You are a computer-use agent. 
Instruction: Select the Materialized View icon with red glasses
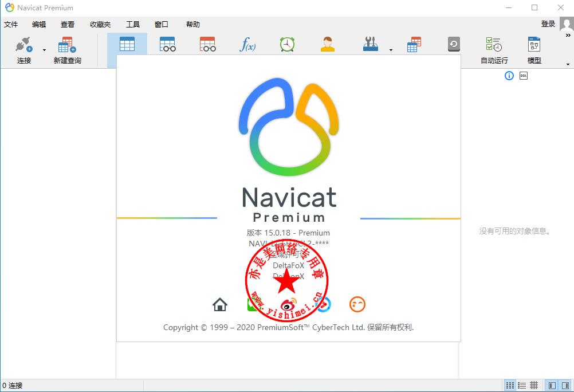pyautogui.click(x=207, y=44)
